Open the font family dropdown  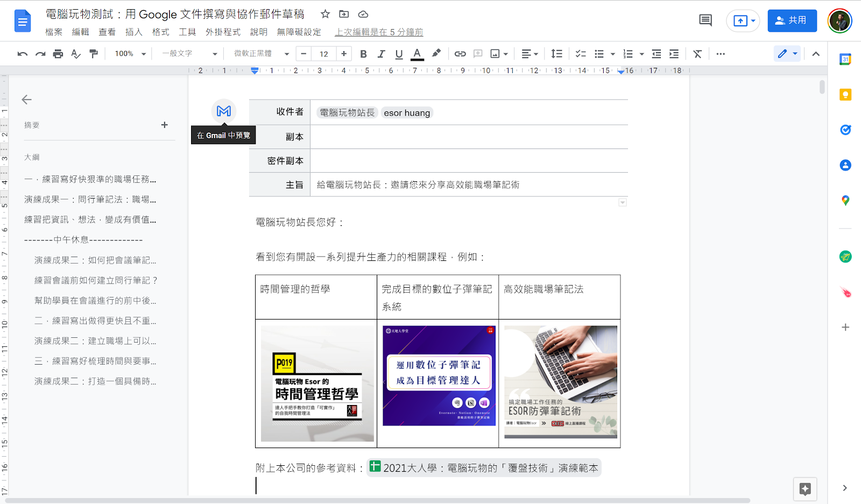point(261,54)
